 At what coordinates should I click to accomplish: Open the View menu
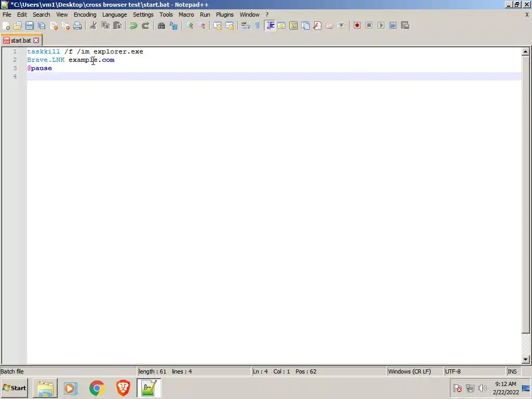[x=62, y=15]
